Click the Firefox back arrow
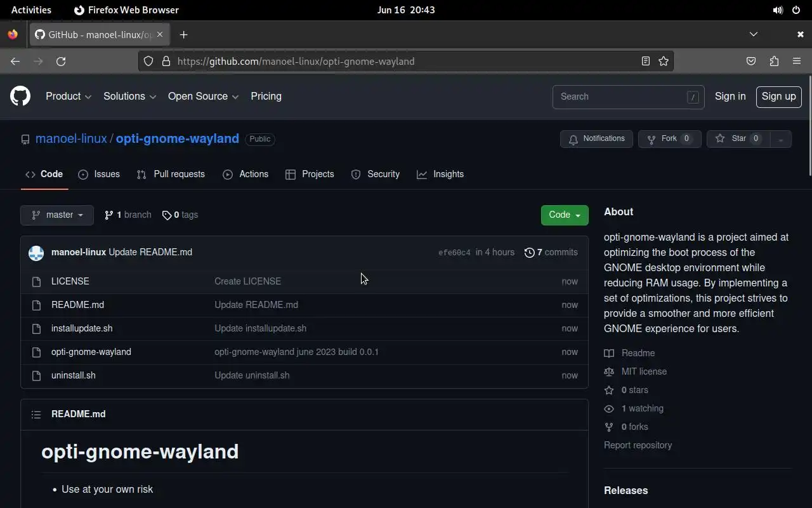The image size is (812, 508). (15, 62)
